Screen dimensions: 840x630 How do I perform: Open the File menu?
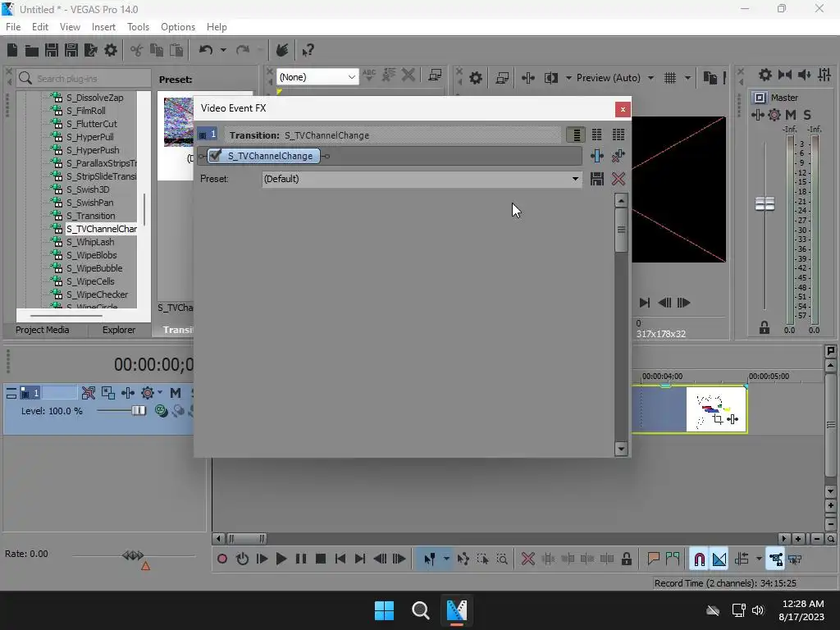(13, 27)
